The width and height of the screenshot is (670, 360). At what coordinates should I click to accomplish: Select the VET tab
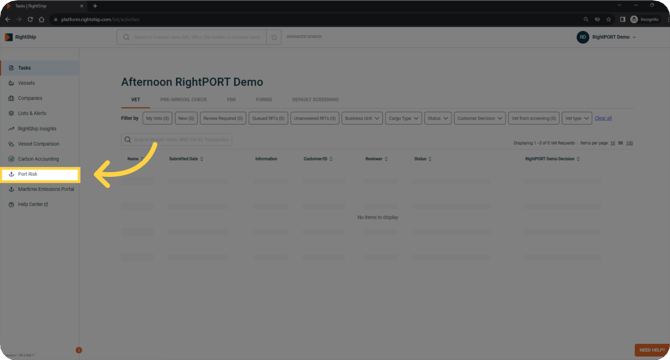point(135,100)
